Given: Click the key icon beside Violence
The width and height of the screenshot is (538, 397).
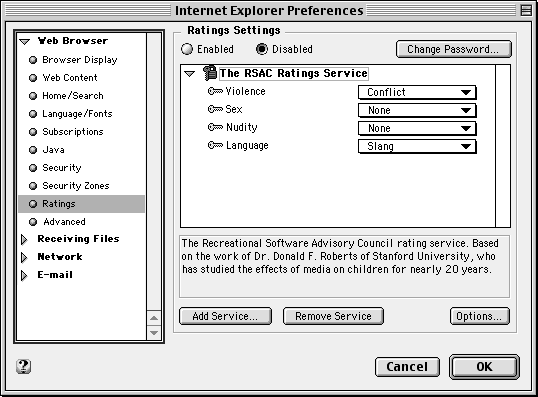Looking at the screenshot, I should click(x=215, y=91).
